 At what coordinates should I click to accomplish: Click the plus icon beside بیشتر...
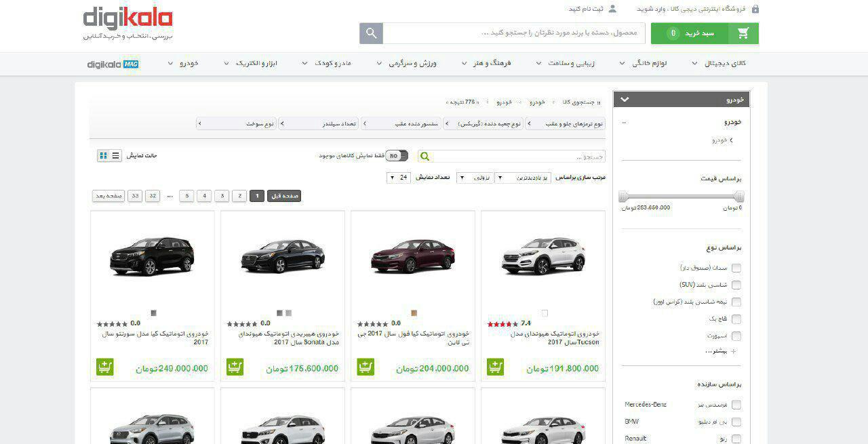click(733, 351)
